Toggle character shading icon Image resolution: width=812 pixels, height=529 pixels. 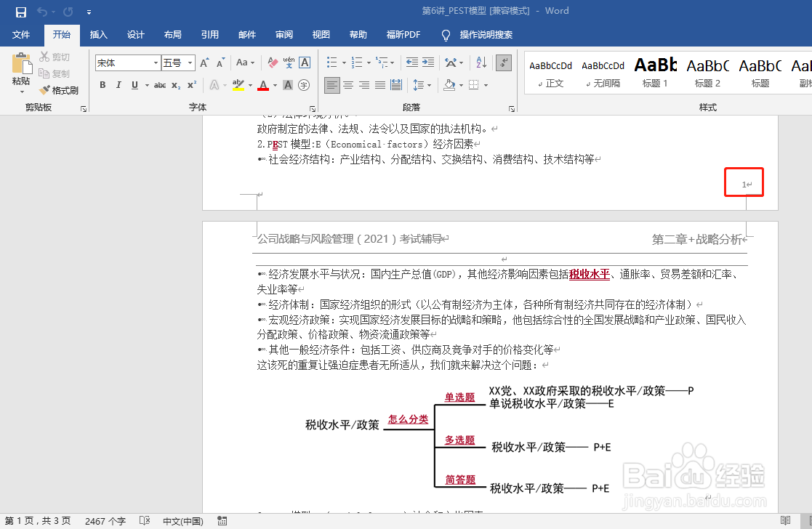click(288, 85)
